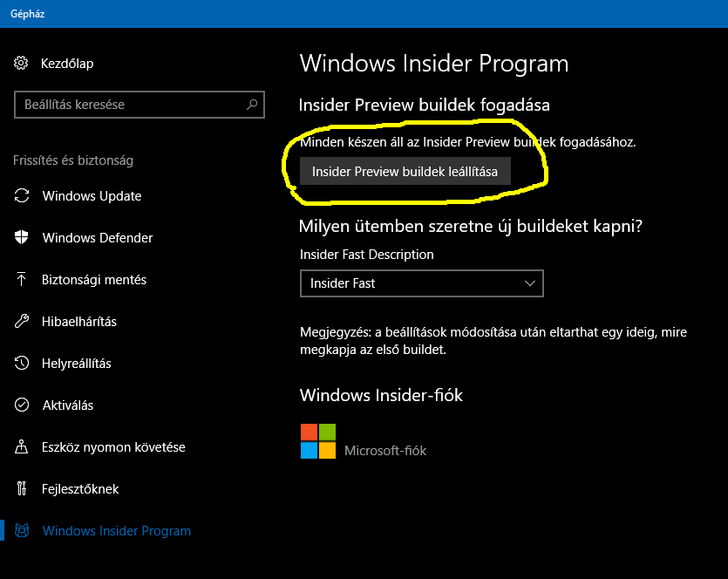Click the Windows Update sync arrows icon
The image size is (728, 579).
21,195
